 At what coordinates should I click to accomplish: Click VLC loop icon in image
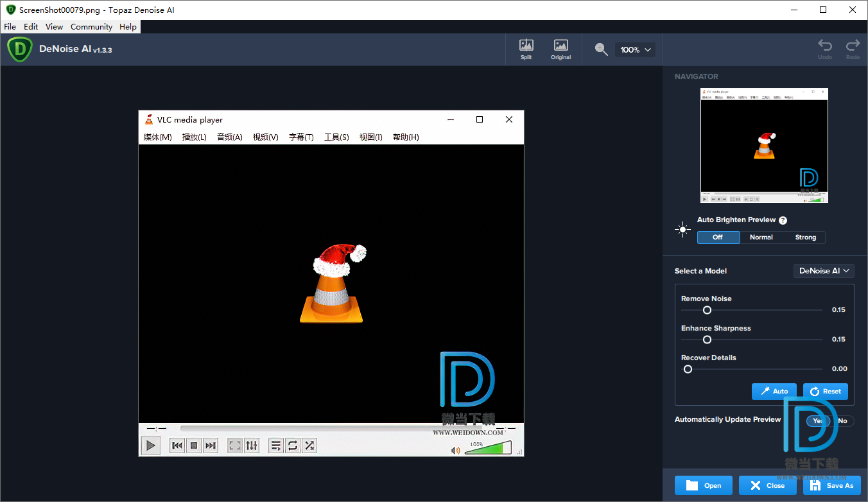pos(293,445)
